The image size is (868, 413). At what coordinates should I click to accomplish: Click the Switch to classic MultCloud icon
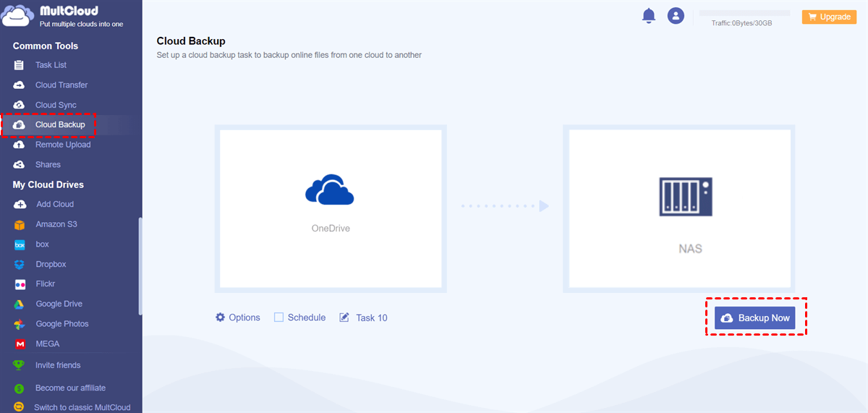point(20,407)
